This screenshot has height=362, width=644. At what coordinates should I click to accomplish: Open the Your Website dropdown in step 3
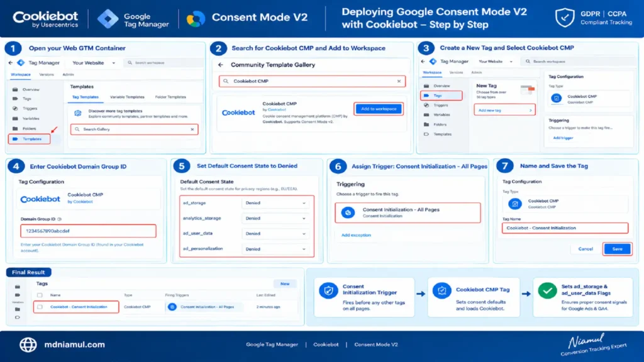tap(496, 62)
